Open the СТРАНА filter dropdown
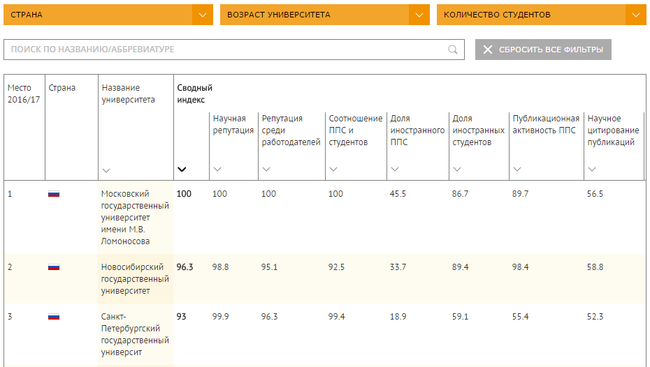 [x=108, y=15]
